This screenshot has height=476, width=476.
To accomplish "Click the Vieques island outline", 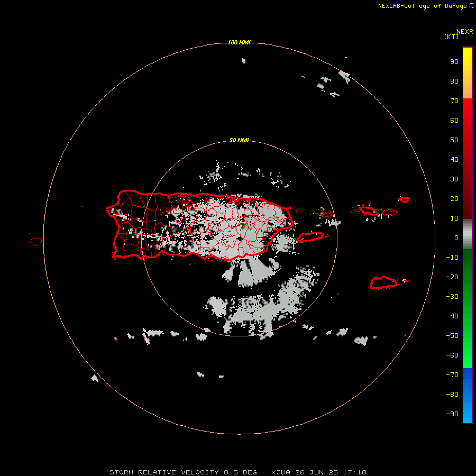I will coord(311,237).
